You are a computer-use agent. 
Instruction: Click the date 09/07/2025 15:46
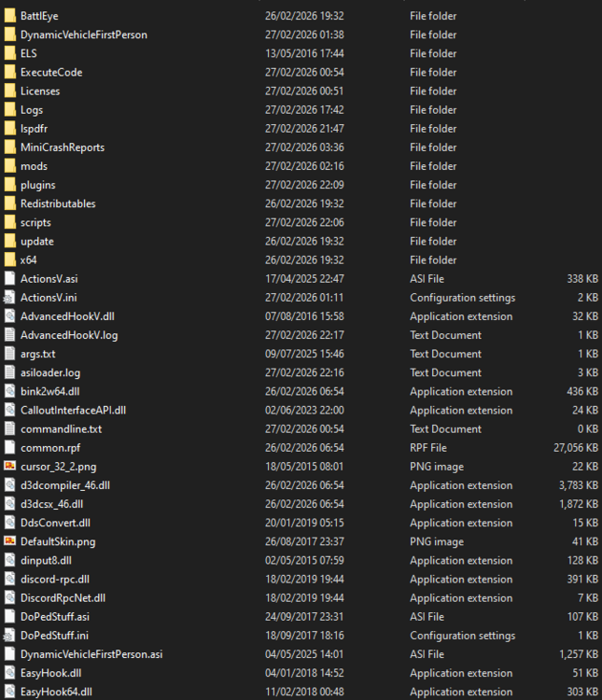(304, 354)
